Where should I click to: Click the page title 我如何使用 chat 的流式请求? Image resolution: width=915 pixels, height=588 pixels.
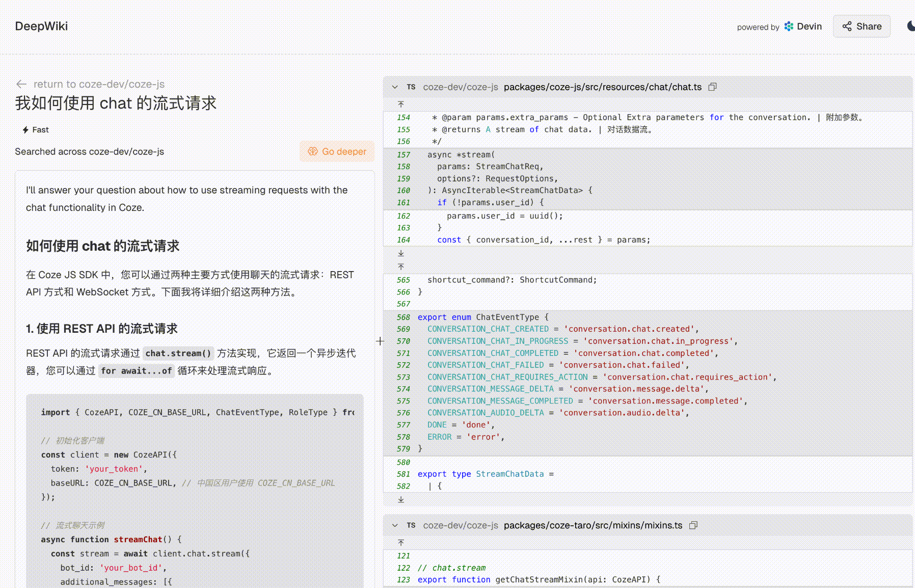(x=116, y=103)
